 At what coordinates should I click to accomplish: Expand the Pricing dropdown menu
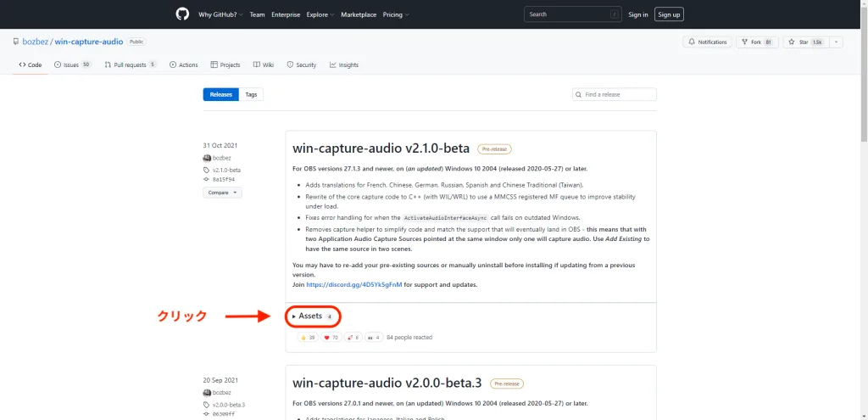tap(396, 14)
